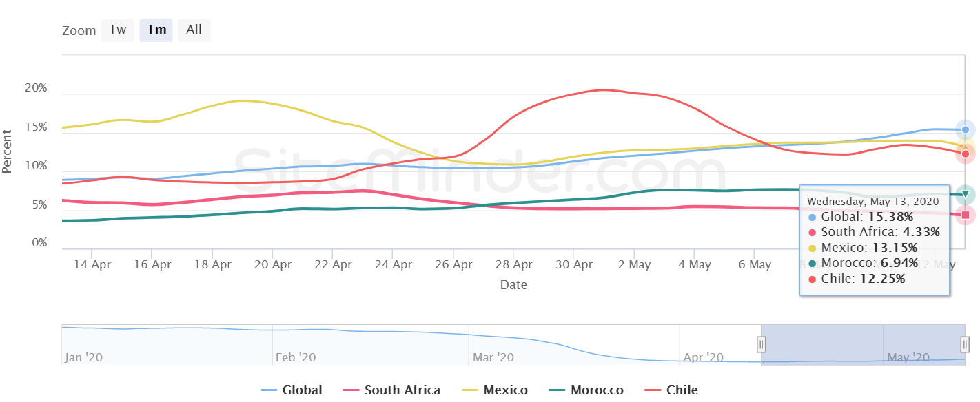Image resolution: width=980 pixels, height=402 pixels.
Task: Toggle Global series in legend
Action: (x=292, y=390)
